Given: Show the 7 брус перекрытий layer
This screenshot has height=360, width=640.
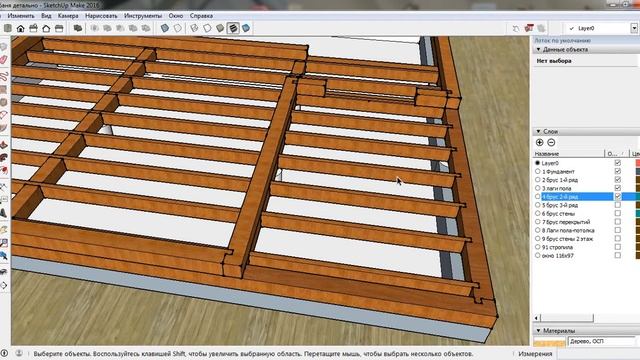Looking at the screenshot, I should click(x=618, y=222).
